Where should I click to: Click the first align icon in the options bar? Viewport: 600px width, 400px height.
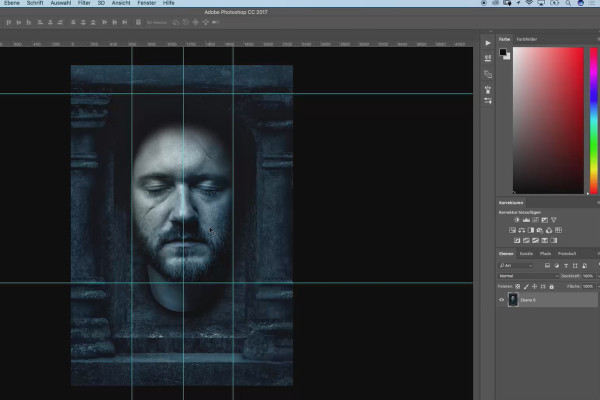coord(8,22)
